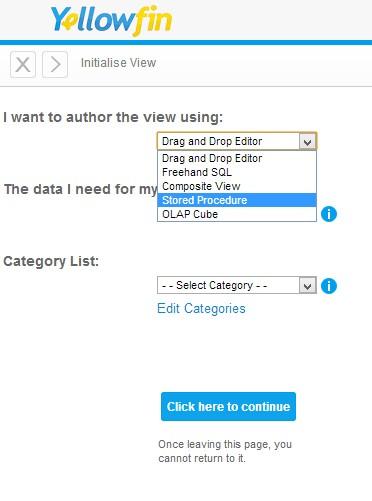The height and width of the screenshot is (501, 372).
Task: Click the Drag and Drop Editor combo box
Action: pyautogui.click(x=237, y=141)
